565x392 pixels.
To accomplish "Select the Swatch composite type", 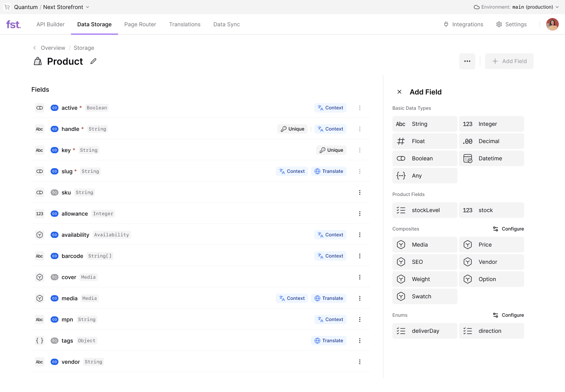I will tap(425, 296).
